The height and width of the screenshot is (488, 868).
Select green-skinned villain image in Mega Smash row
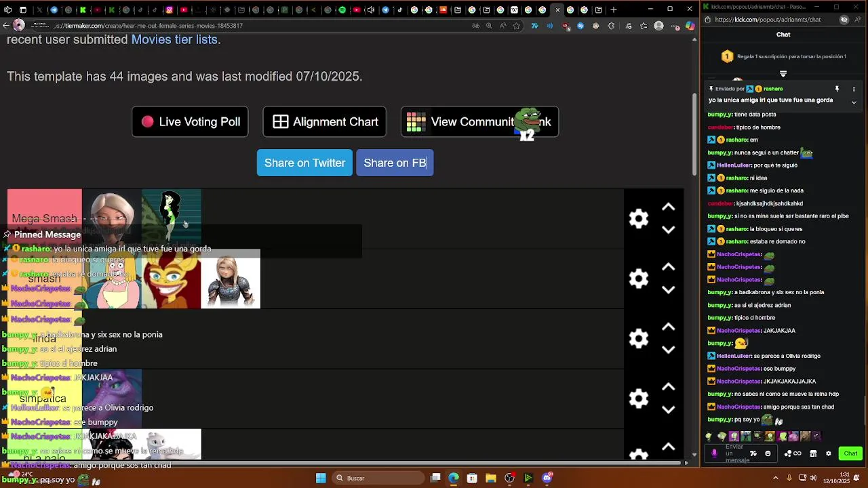point(172,218)
